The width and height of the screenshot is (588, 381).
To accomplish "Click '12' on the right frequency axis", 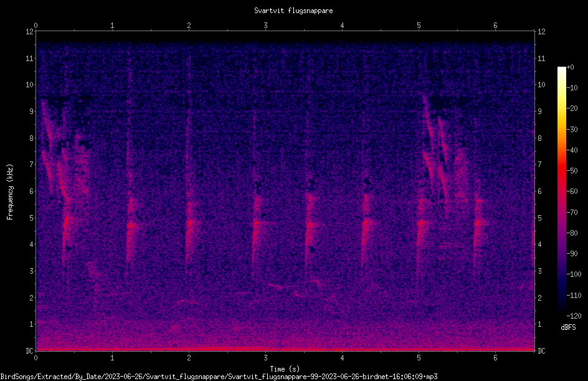I will tap(541, 32).
